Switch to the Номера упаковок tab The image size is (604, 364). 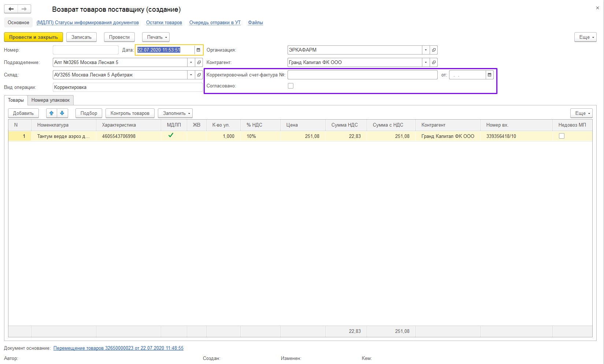[51, 100]
